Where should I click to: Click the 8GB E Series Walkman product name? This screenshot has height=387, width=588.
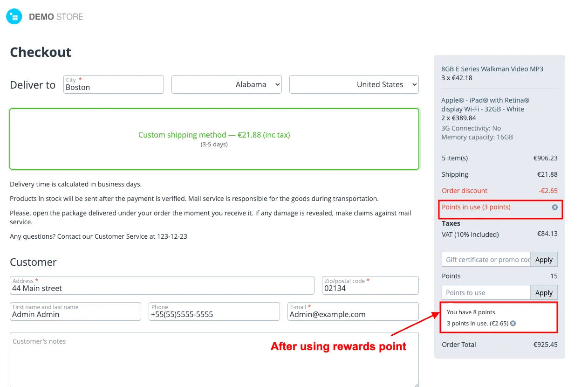[x=492, y=69]
